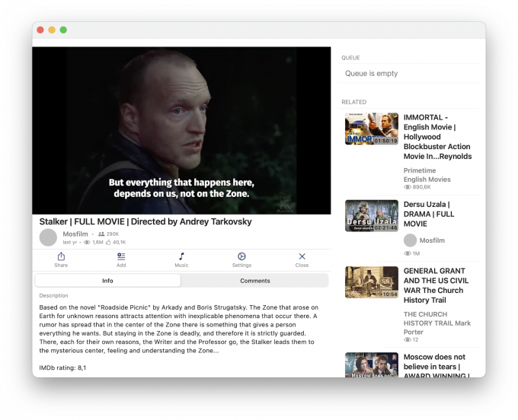Click the 'IMDb rating: 8,1' line
The height and width of the screenshot is (420, 518).
point(62,367)
